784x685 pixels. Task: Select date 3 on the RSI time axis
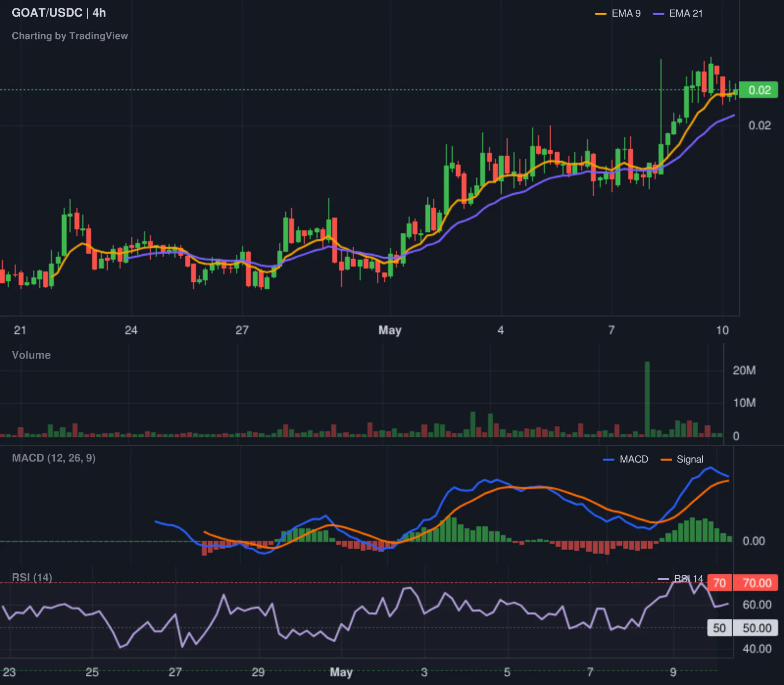click(424, 672)
